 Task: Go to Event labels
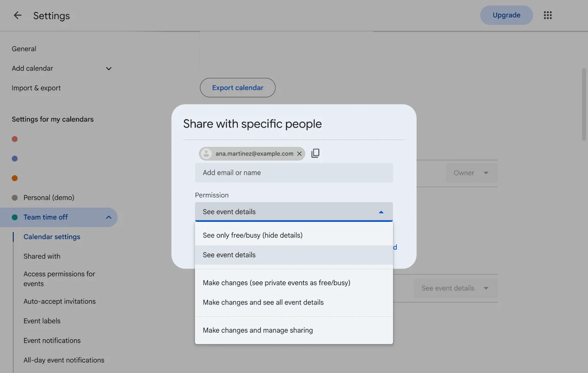[x=42, y=321]
